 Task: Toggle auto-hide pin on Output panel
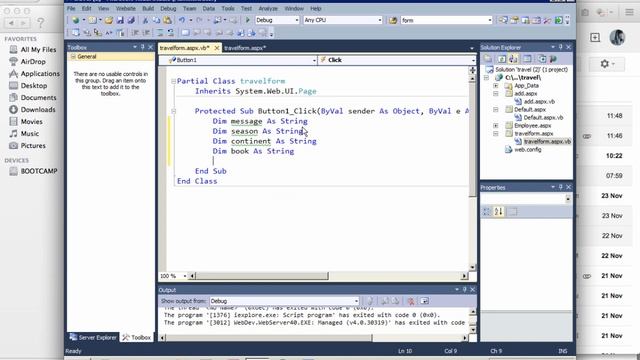[464, 289]
